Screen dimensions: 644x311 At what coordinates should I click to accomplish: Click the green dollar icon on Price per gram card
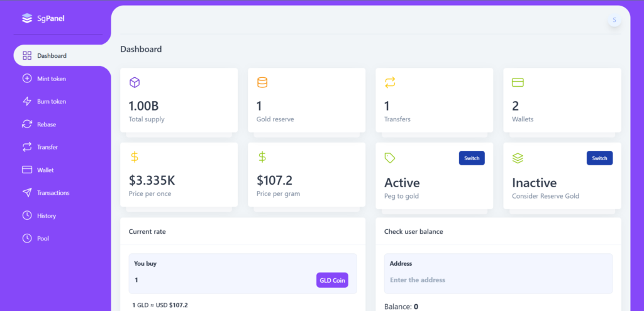pyautogui.click(x=262, y=156)
